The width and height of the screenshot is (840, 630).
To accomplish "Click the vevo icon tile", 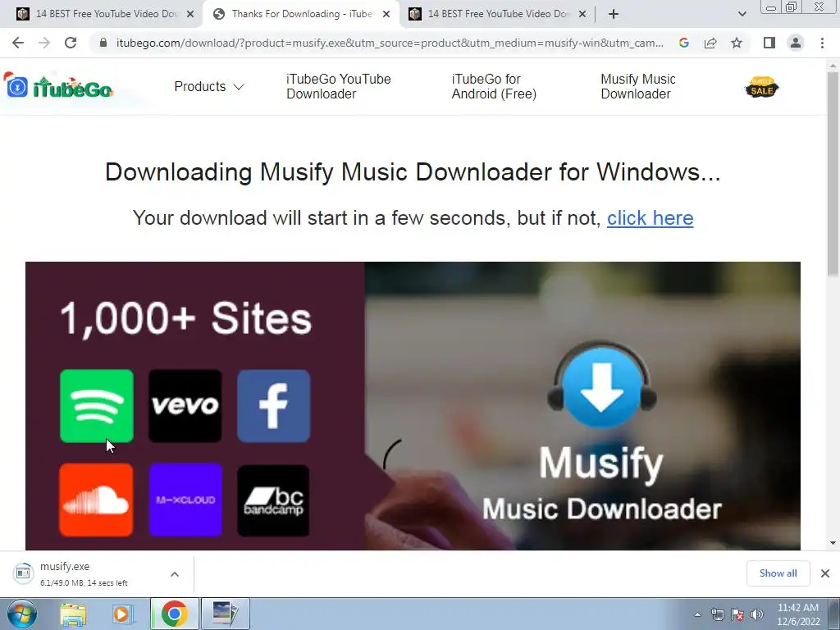I will pyautogui.click(x=185, y=406).
